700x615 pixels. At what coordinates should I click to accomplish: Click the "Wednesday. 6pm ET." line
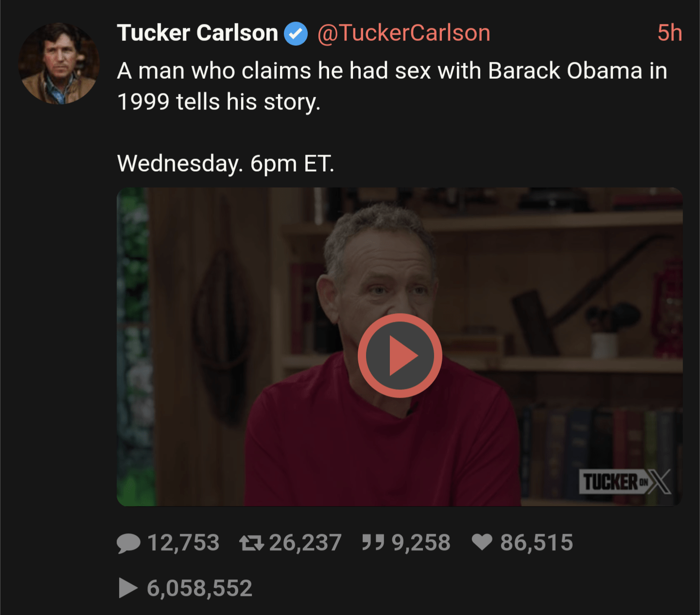coord(226,163)
